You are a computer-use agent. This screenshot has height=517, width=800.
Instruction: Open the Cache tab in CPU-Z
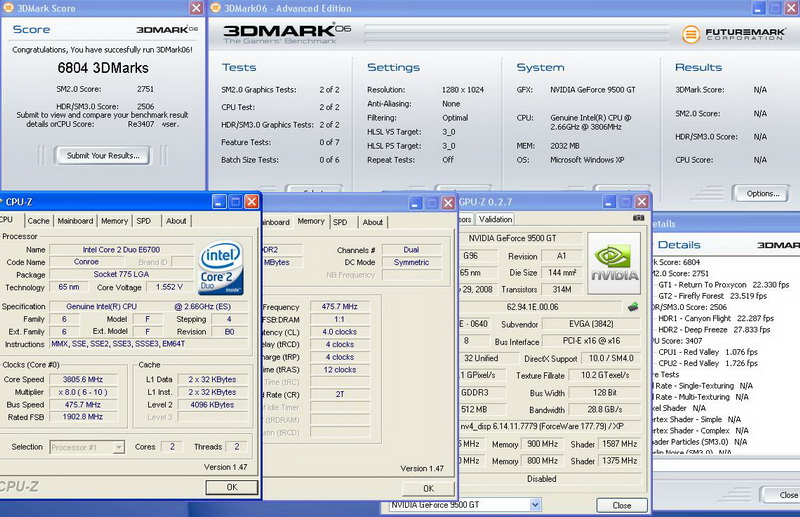coord(39,220)
